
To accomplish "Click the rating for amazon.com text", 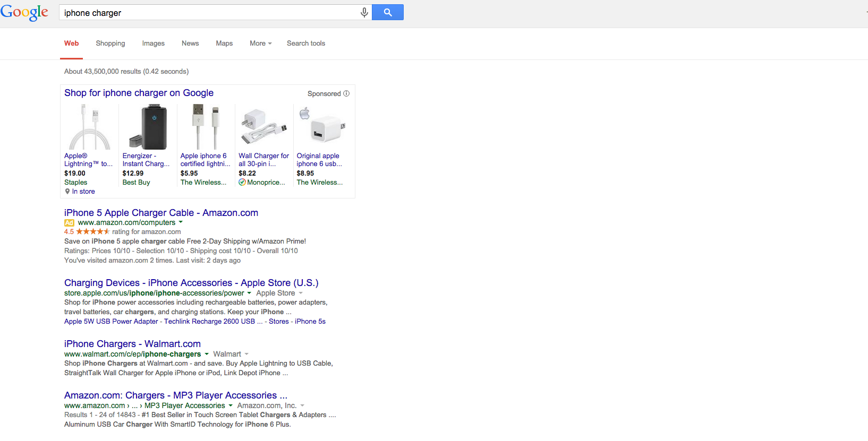I will tap(147, 232).
